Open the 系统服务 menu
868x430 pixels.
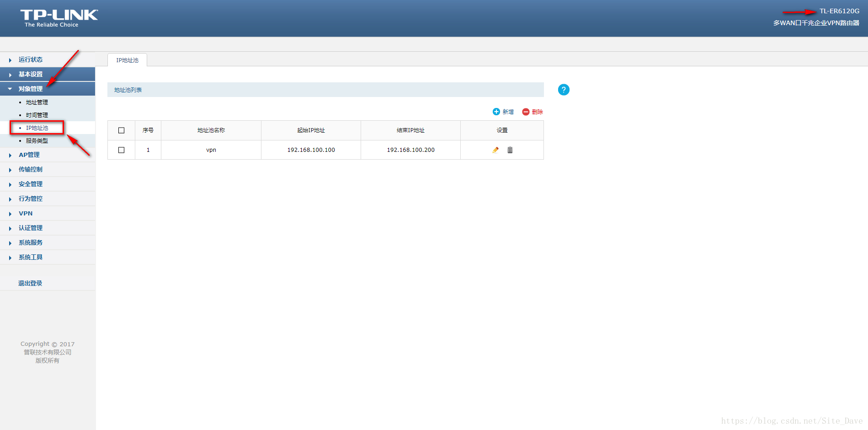click(x=31, y=242)
